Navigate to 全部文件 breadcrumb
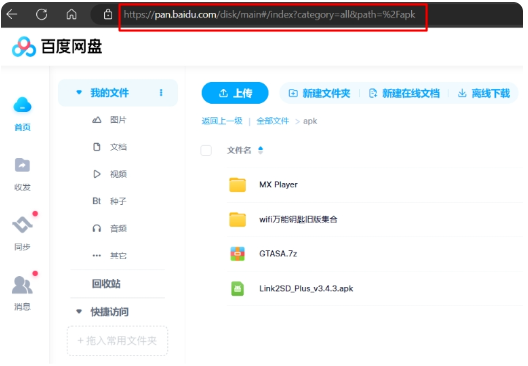 point(273,121)
